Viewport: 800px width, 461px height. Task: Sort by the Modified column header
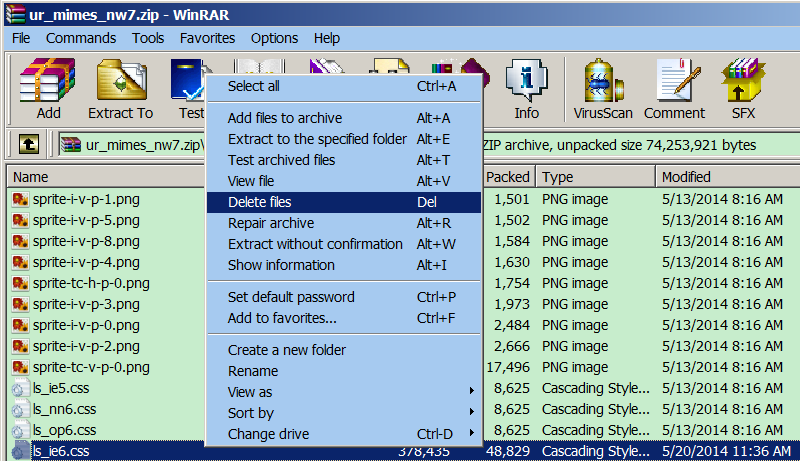[728, 177]
